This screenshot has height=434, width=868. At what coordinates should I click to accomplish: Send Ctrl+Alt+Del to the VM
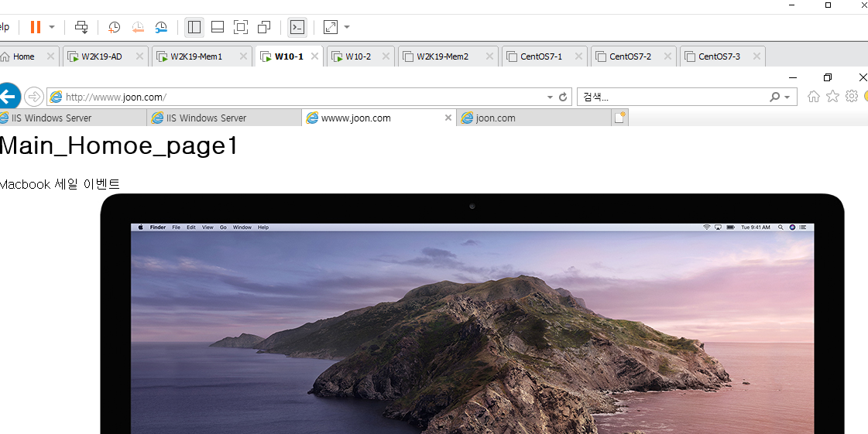[x=81, y=27]
